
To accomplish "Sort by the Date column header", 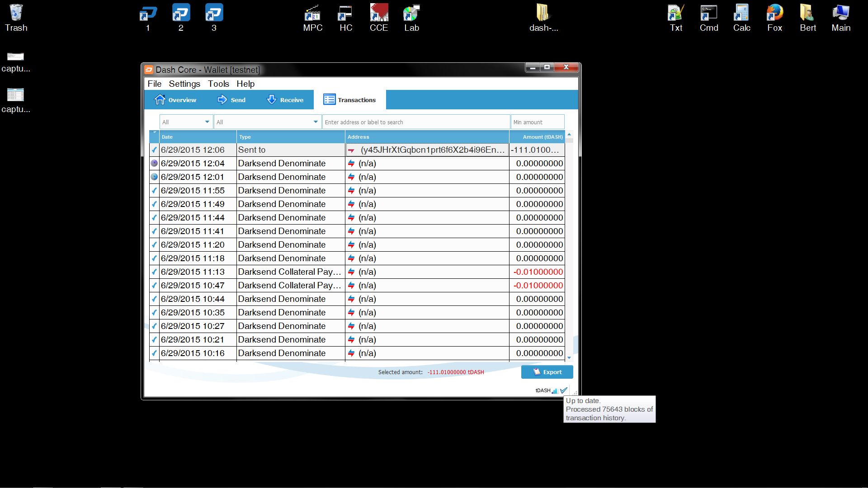I will (x=198, y=137).
